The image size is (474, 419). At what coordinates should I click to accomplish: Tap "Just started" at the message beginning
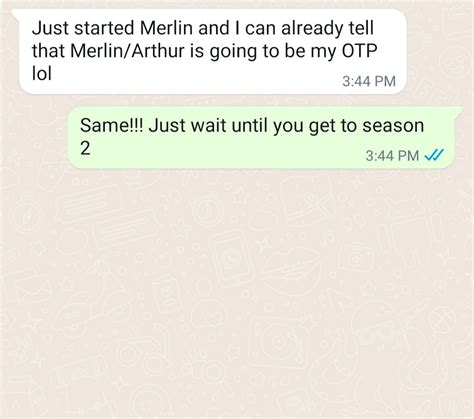pos(83,28)
